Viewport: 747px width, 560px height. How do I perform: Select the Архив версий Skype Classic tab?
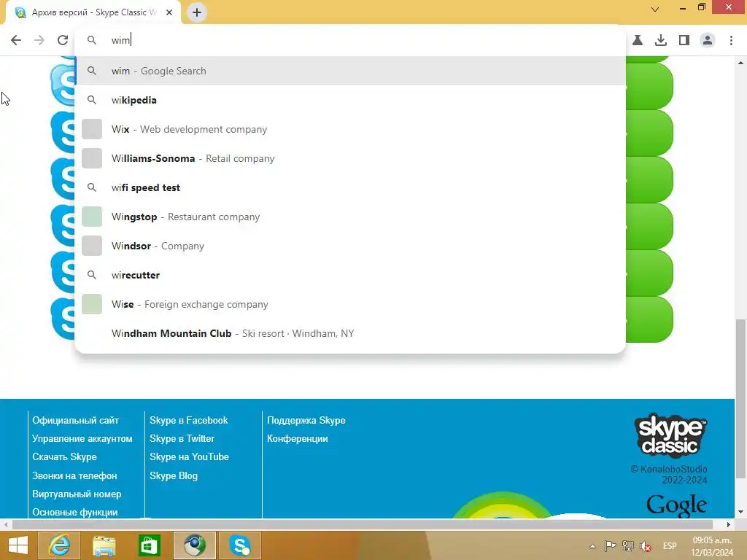[x=93, y=12]
